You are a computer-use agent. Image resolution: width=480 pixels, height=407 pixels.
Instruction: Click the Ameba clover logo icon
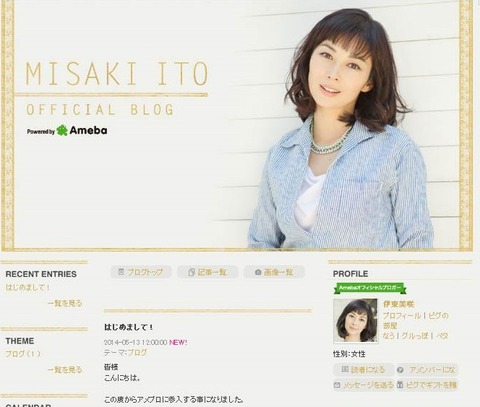pyautogui.click(x=62, y=130)
